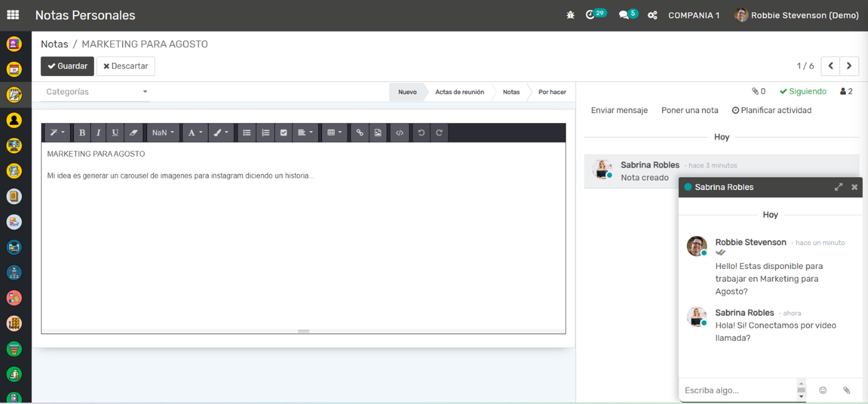Switch to the Por hacer stage
This screenshot has width=868, height=404.
(x=552, y=92)
